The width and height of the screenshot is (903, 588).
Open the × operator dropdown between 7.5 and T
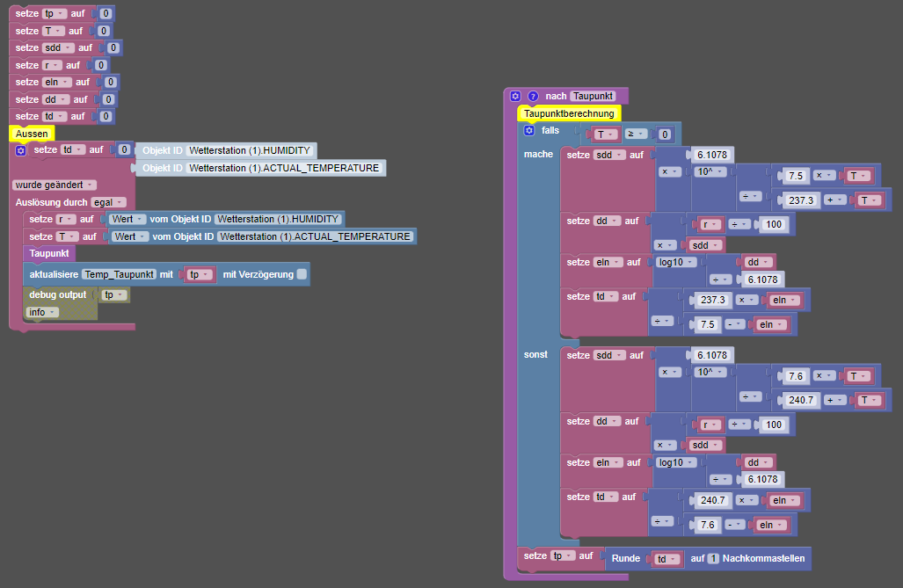(x=825, y=176)
